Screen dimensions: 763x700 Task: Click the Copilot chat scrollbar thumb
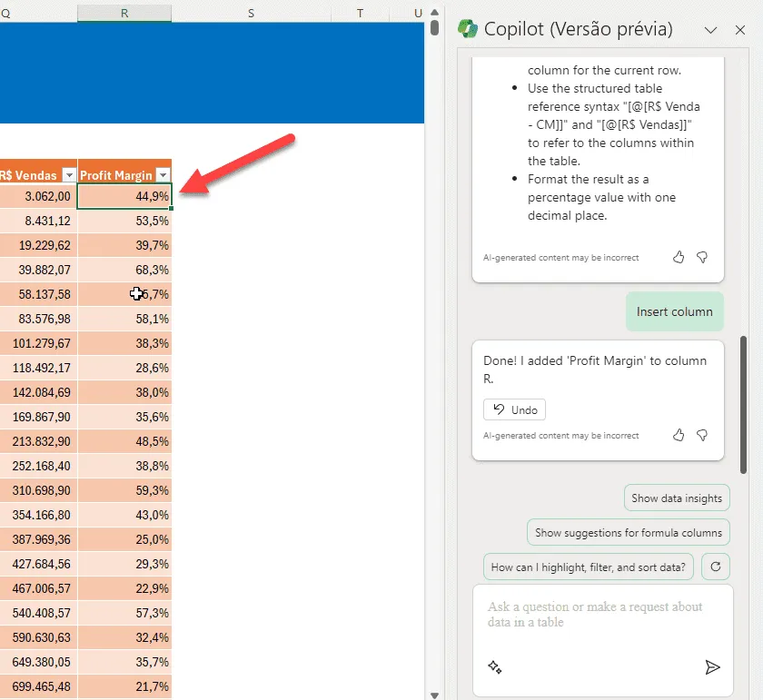tap(743, 404)
